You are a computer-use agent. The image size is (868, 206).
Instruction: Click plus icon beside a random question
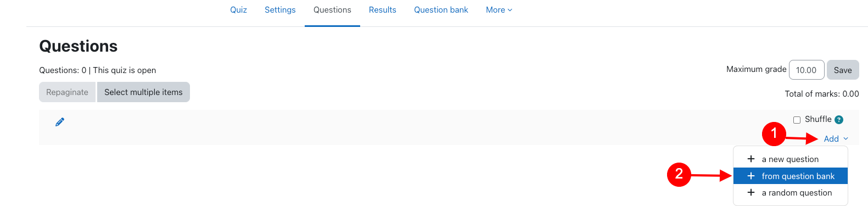click(751, 192)
